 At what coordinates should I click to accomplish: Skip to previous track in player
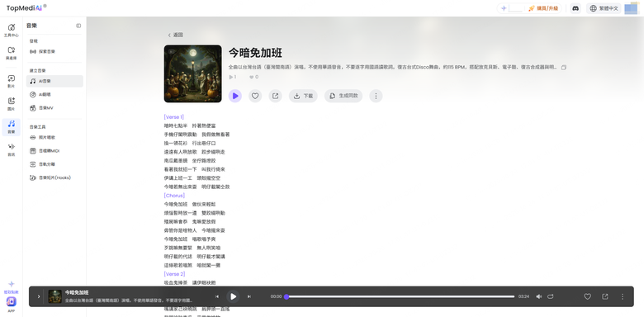pos(217,296)
